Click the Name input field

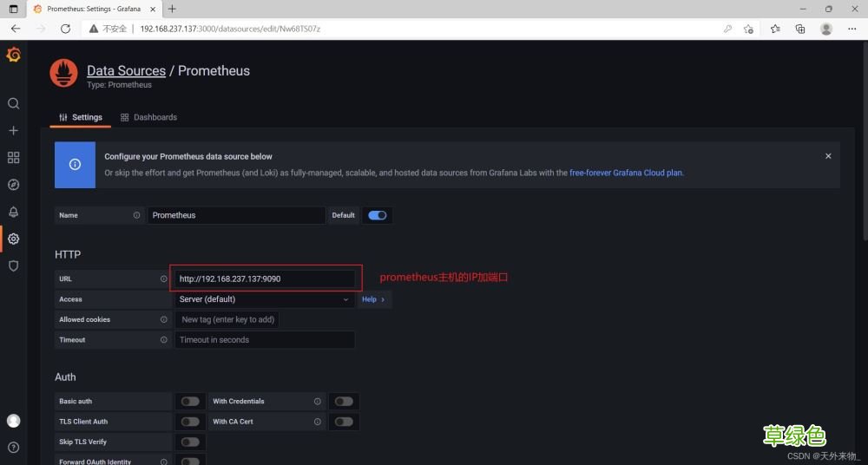click(236, 215)
